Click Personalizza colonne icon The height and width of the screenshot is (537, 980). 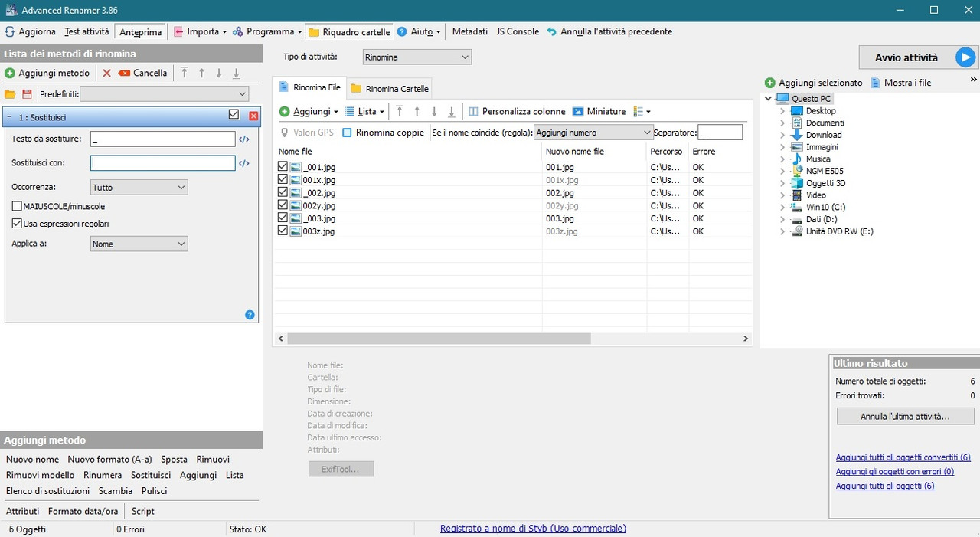click(473, 111)
